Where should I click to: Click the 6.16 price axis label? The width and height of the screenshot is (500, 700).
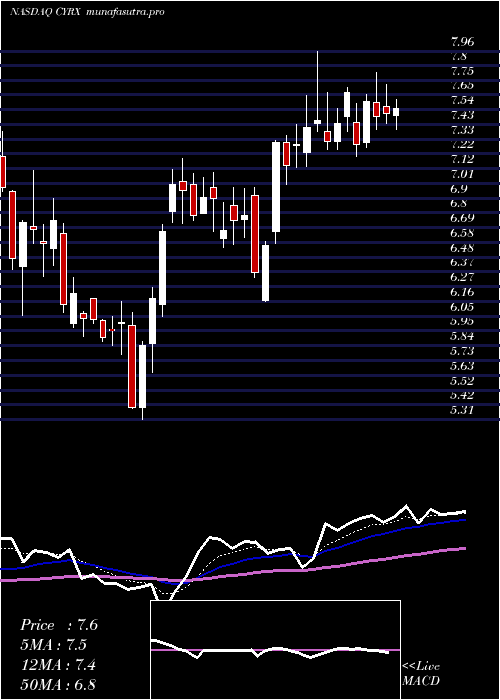pos(462,292)
